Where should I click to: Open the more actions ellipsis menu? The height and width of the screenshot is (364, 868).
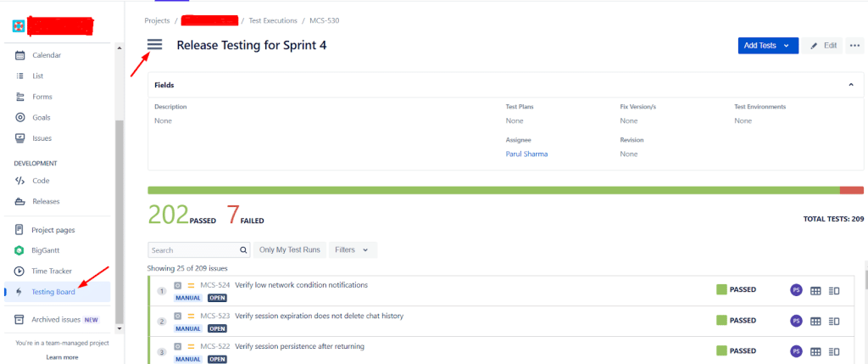click(x=854, y=46)
